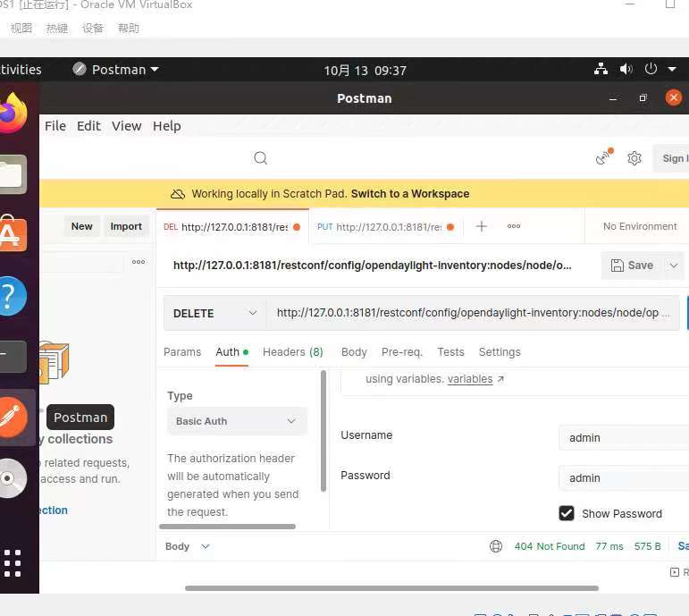
Task: Click the New button
Action: pyautogui.click(x=82, y=226)
